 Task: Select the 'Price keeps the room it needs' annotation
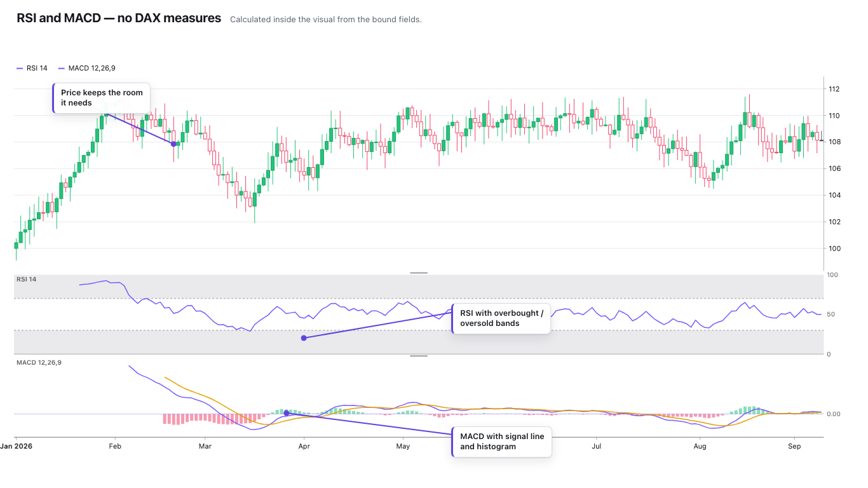coord(102,98)
